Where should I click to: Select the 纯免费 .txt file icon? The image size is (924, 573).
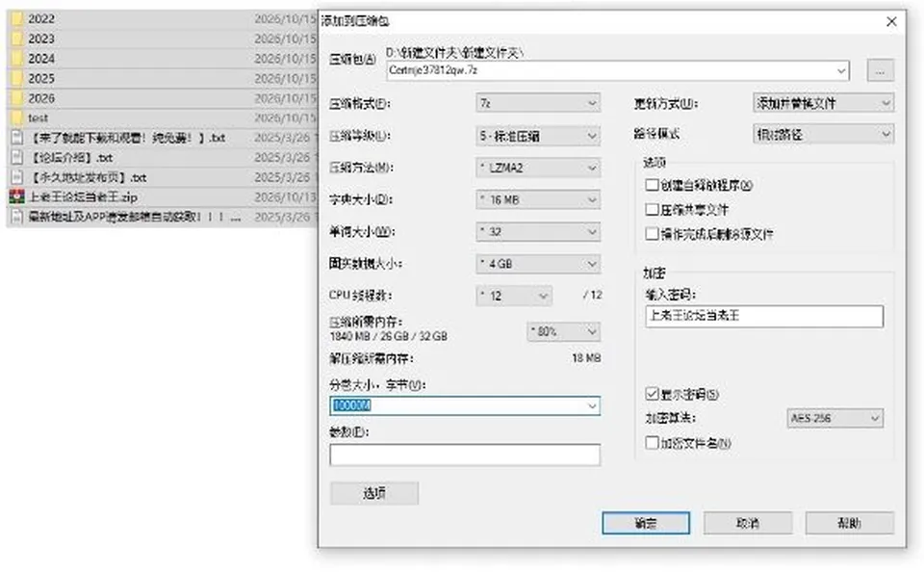pyautogui.click(x=17, y=138)
